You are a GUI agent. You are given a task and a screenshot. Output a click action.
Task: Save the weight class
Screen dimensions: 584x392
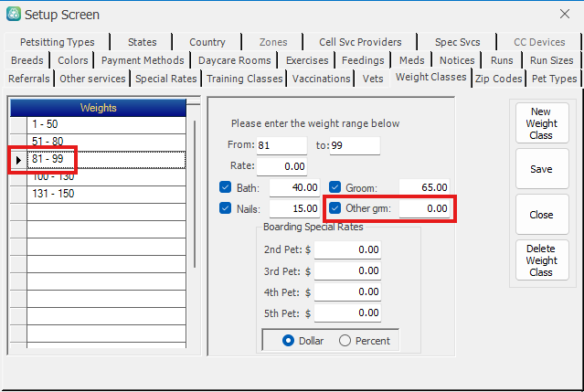[542, 169]
